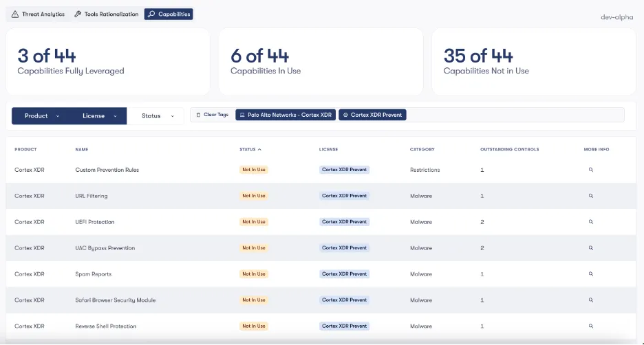
Task: Click the 'URL Filtering' name
Action: coord(92,196)
